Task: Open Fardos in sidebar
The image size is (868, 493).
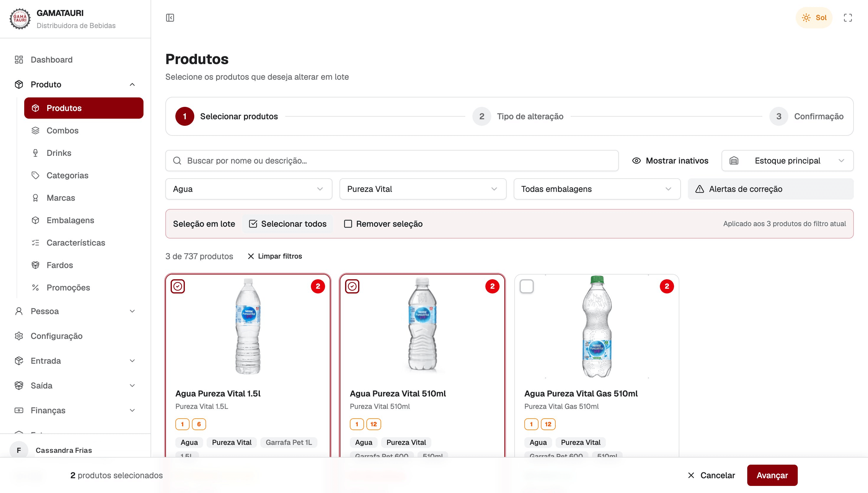Action: (x=84, y=265)
